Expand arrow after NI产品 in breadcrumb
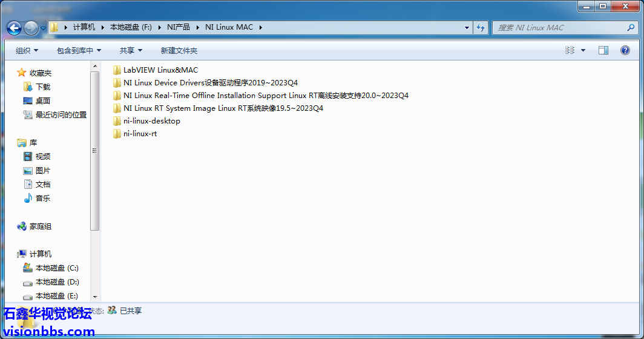 tap(197, 27)
